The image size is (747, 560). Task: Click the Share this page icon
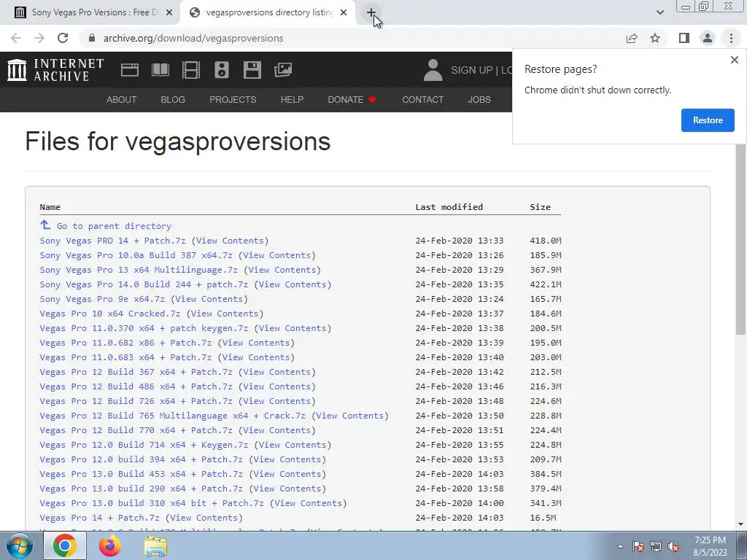pos(632,38)
